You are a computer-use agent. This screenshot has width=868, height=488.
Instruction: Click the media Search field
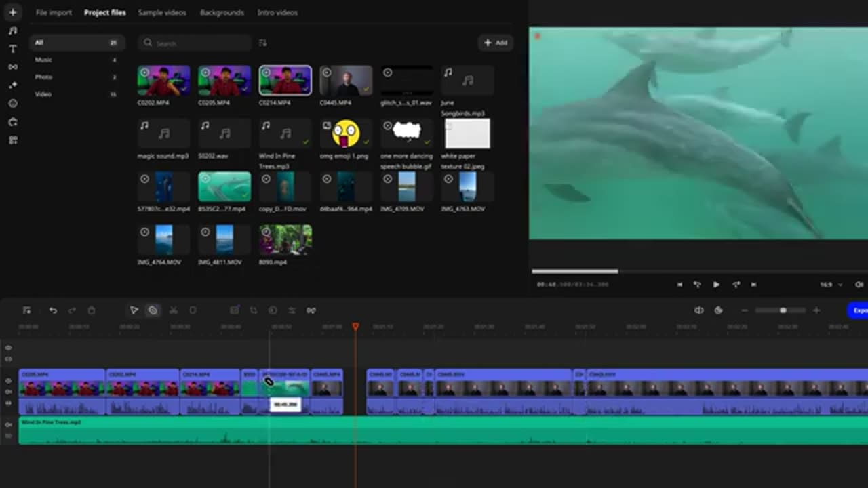point(195,43)
